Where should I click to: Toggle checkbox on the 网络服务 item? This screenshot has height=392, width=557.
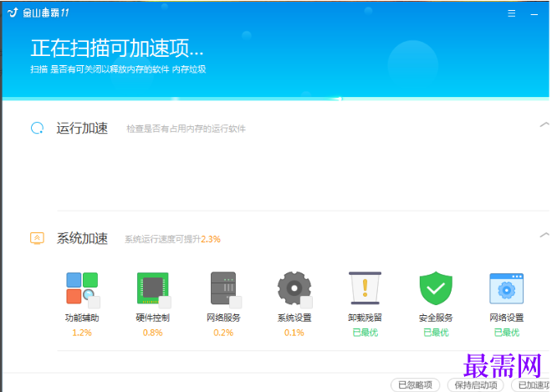(236, 303)
